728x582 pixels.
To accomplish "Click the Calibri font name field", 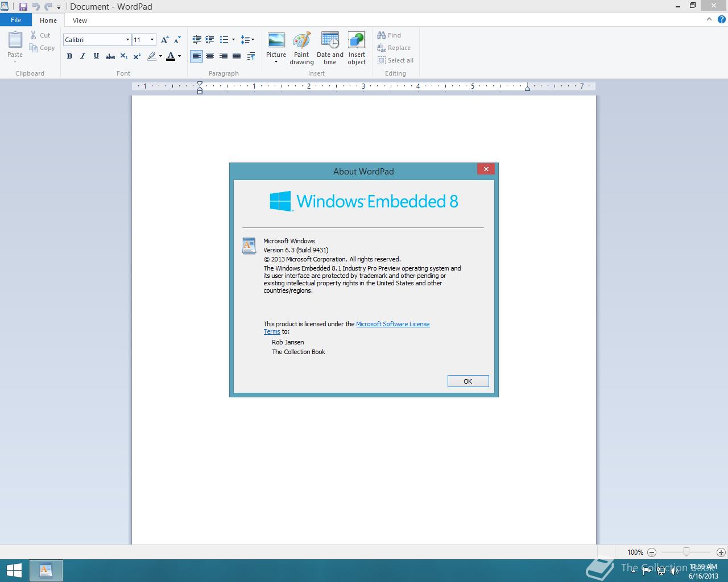I will coord(93,40).
